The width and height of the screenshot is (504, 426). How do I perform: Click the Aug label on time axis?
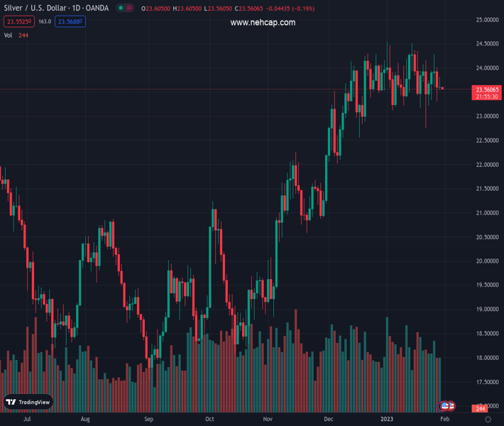(x=86, y=420)
